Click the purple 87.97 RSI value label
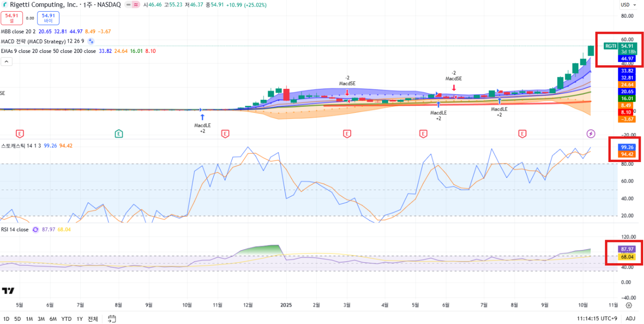The width and height of the screenshot is (644, 324). coord(627,249)
